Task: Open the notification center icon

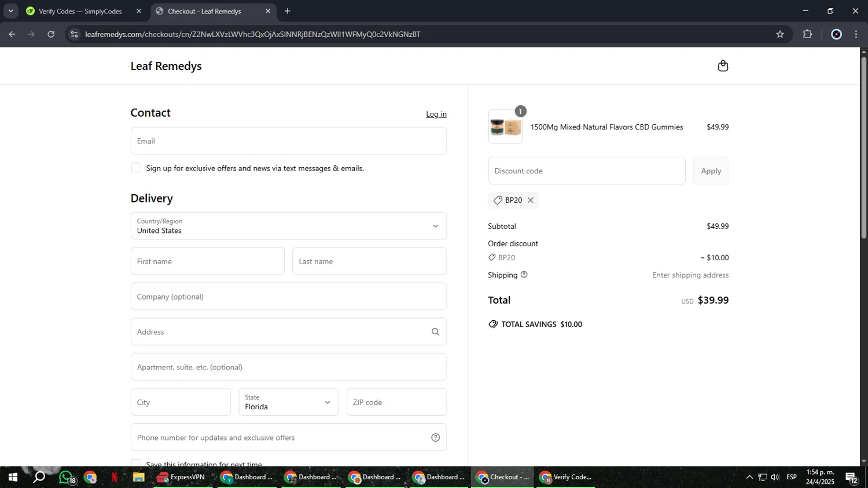Action: [x=852, y=478]
